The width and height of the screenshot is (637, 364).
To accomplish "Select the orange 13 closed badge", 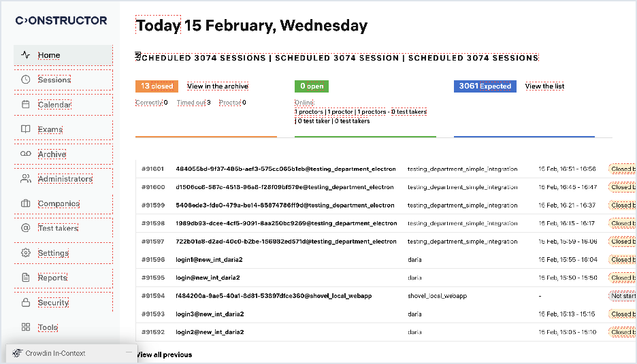I will tap(157, 86).
